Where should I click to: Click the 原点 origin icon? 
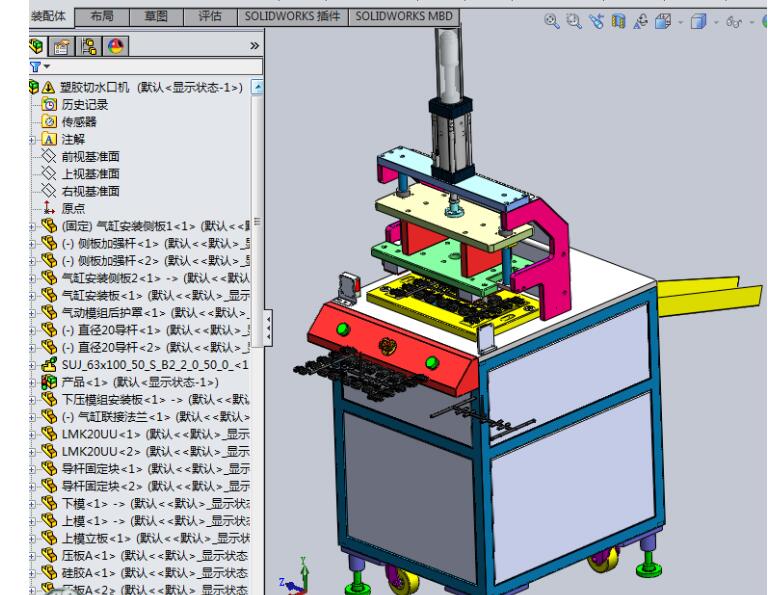(49, 208)
